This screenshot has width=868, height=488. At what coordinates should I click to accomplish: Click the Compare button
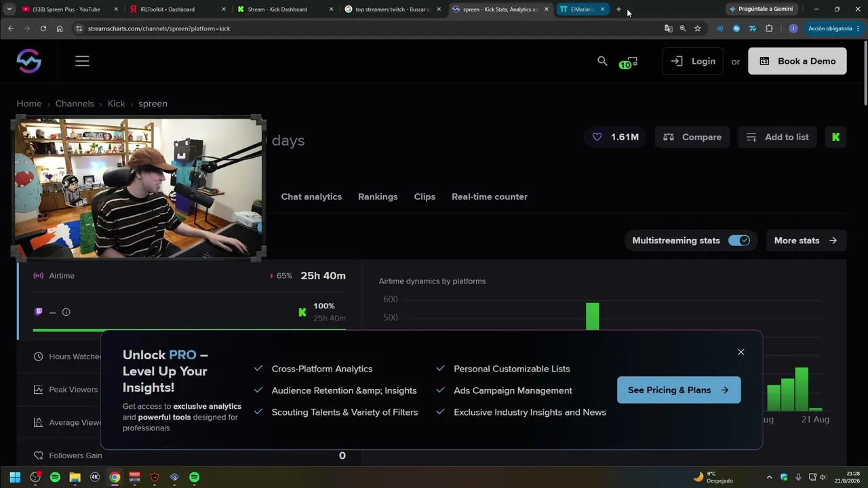tap(692, 137)
